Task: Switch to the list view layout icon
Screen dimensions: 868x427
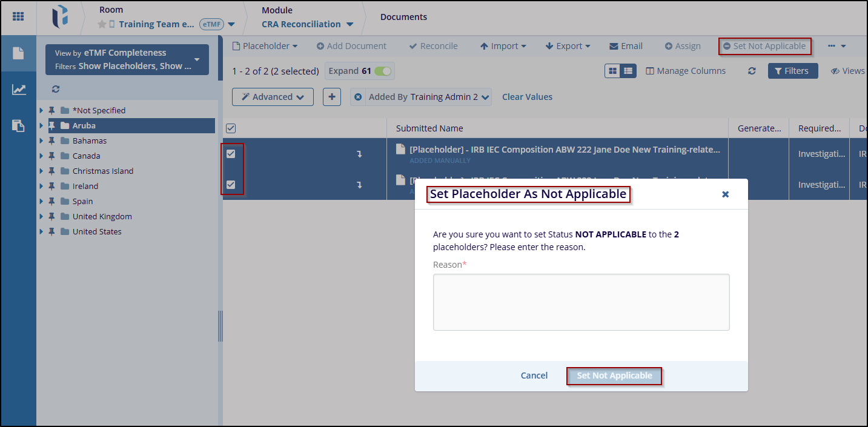Action: point(628,71)
